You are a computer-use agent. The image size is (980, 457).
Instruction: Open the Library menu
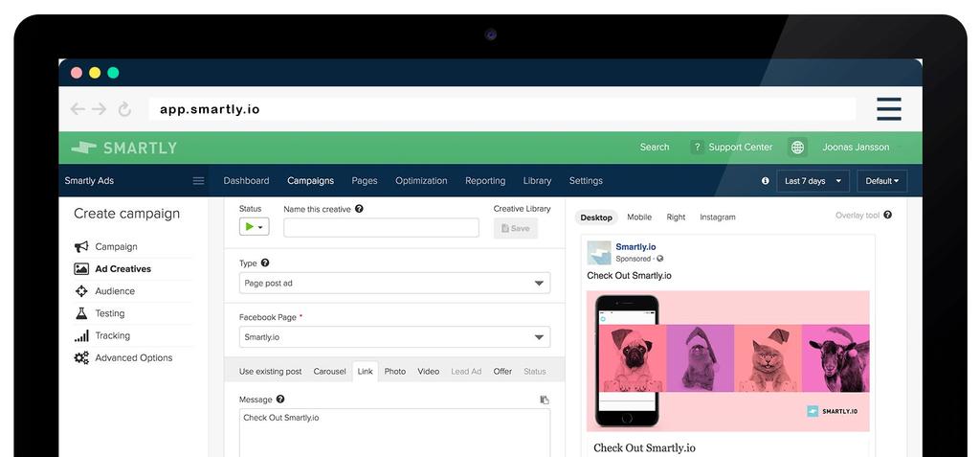537,180
